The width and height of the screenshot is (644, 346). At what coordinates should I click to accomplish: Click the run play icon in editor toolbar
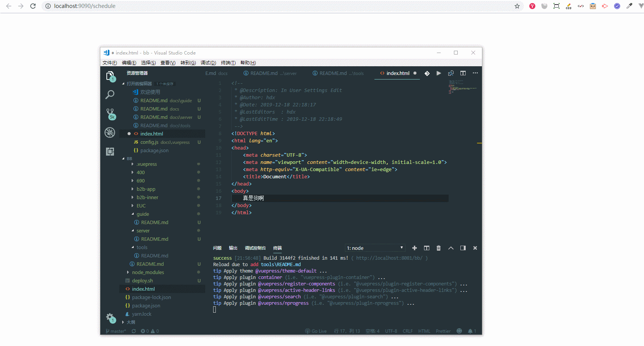tap(439, 73)
